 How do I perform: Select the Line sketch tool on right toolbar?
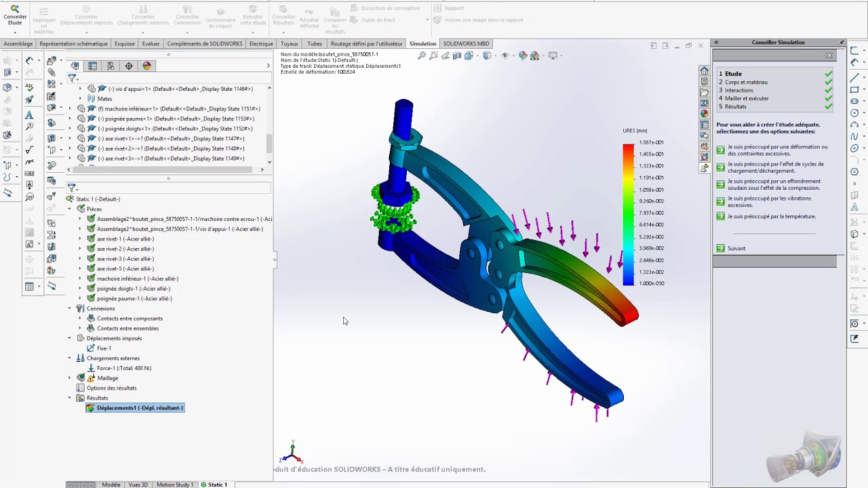(854, 77)
